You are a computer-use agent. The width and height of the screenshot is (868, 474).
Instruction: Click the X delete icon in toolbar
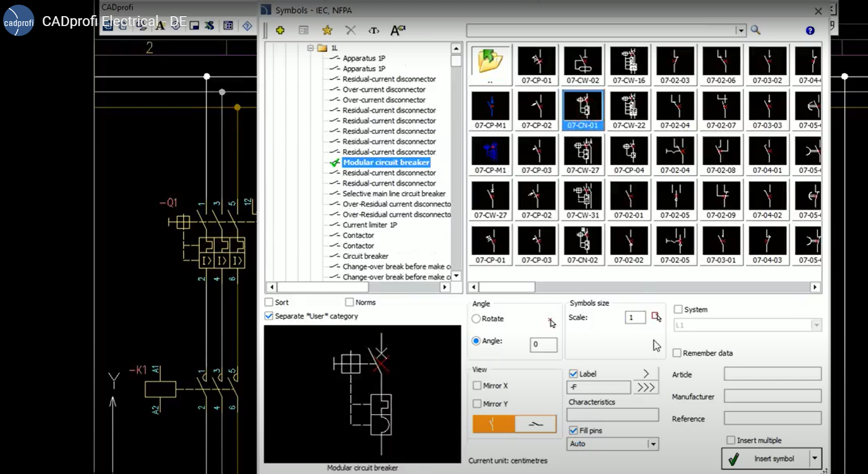(x=351, y=30)
